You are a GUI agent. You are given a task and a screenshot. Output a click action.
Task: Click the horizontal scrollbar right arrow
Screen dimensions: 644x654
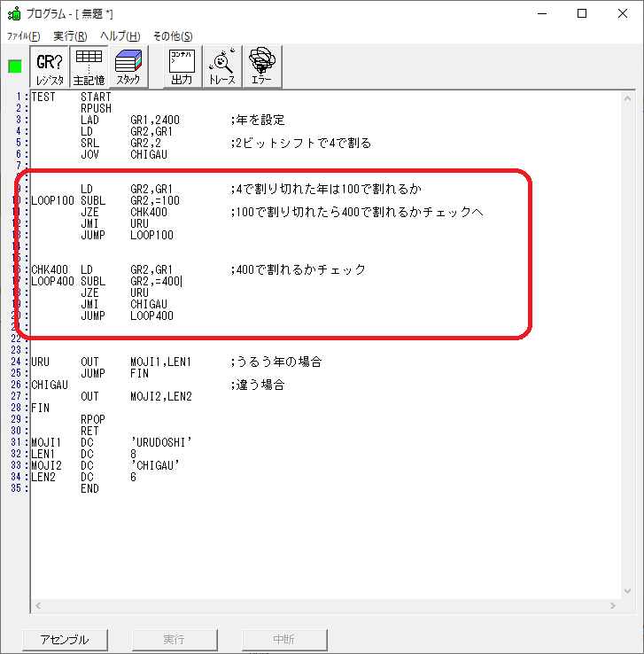pos(613,605)
